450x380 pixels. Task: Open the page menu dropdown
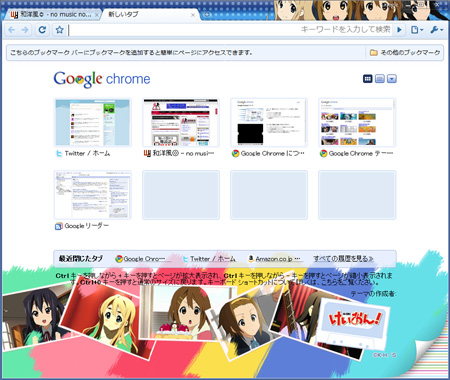coord(417,30)
